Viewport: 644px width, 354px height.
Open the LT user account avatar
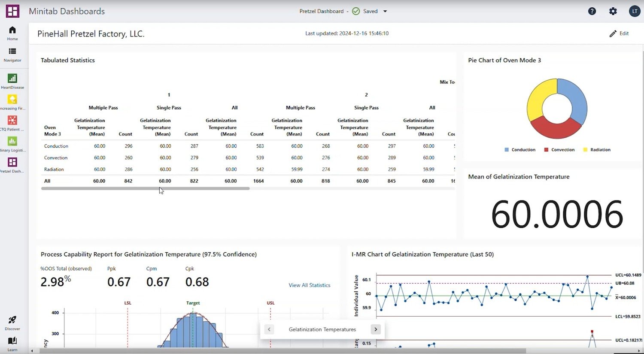(x=635, y=11)
